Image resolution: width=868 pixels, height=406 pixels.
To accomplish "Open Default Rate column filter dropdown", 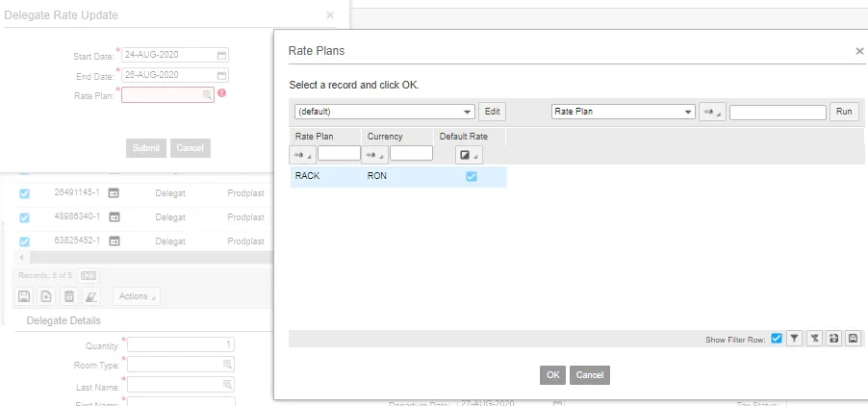I will 469,155.
